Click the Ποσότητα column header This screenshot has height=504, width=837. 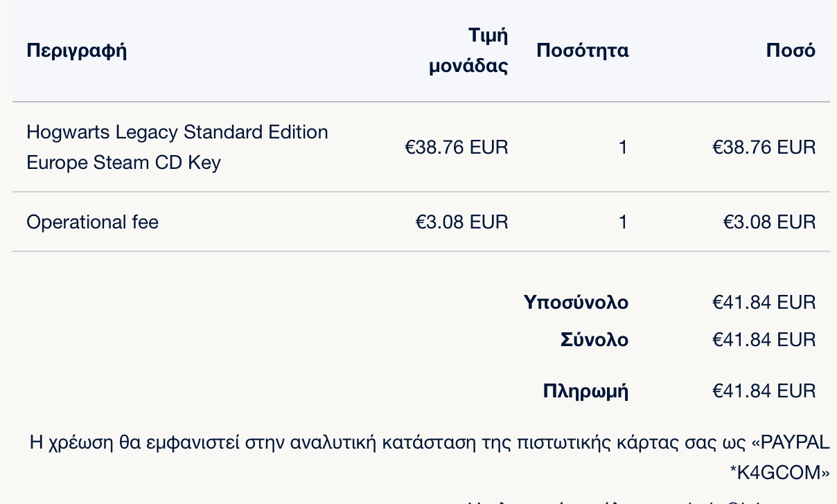(x=583, y=51)
